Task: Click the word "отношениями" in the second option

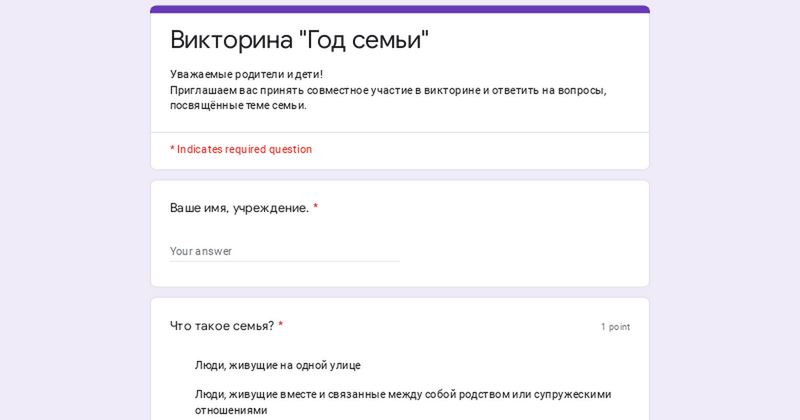Action: click(231, 410)
